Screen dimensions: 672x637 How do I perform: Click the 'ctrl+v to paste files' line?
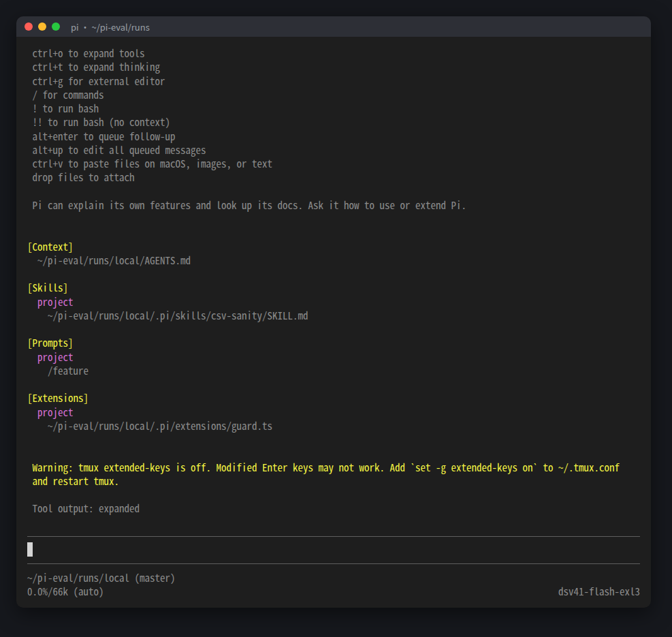[152, 164]
